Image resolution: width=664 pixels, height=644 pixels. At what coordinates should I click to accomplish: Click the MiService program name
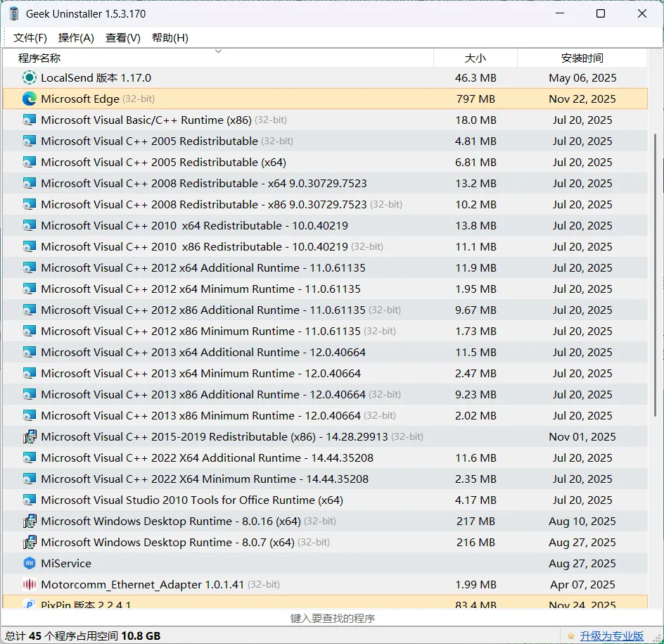tap(66, 564)
